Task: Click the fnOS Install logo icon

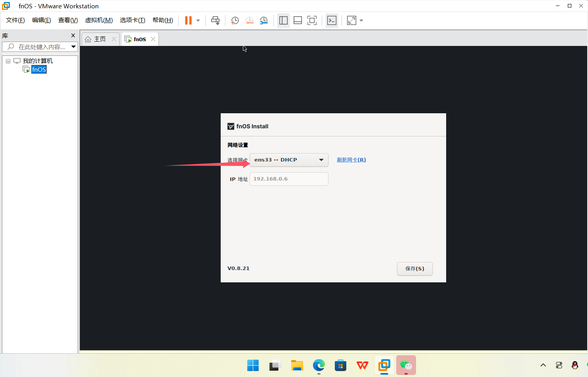Action: tap(231, 126)
